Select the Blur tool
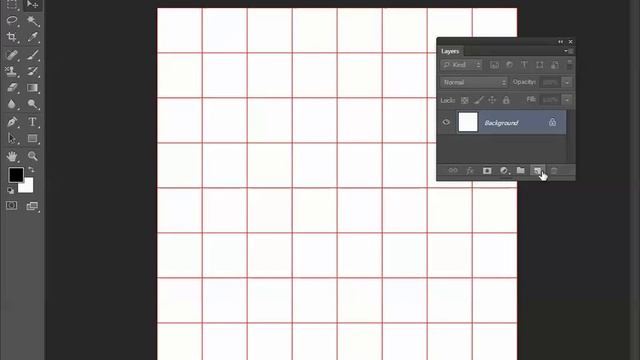 pos(12,104)
